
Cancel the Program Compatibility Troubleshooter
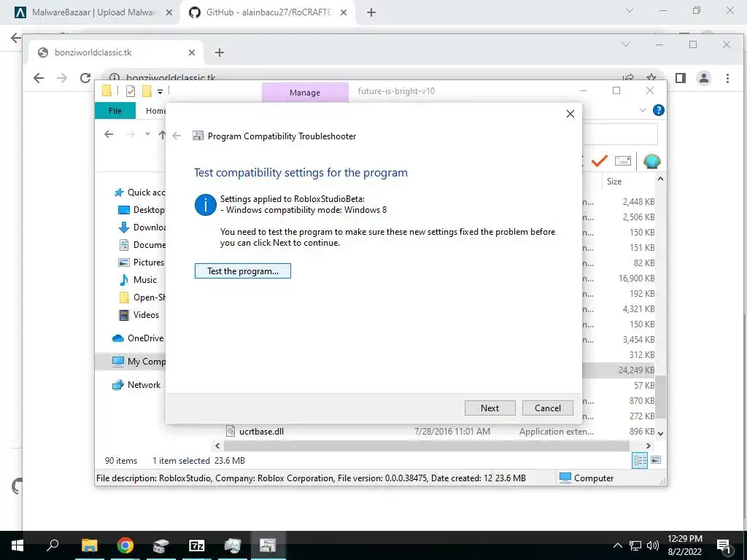547,408
